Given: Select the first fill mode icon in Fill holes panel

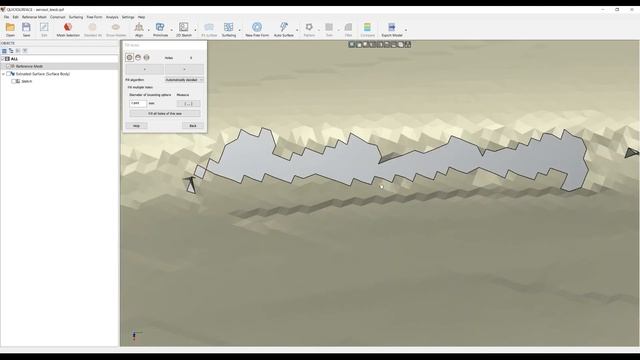Looking at the screenshot, I should point(129,58).
